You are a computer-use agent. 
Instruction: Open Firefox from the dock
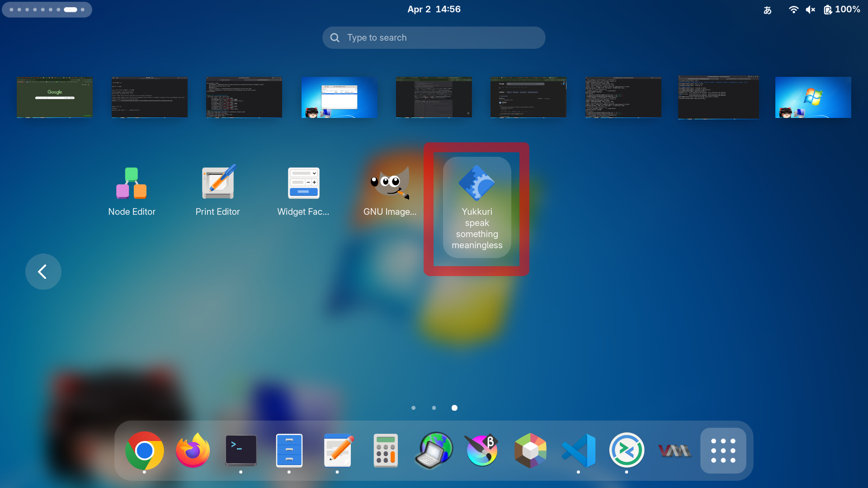pyautogui.click(x=193, y=450)
